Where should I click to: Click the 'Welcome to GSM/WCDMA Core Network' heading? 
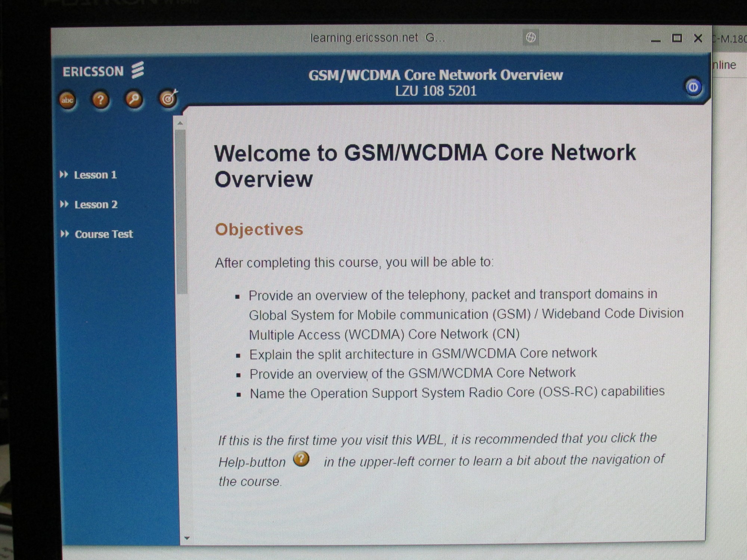(425, 166)
